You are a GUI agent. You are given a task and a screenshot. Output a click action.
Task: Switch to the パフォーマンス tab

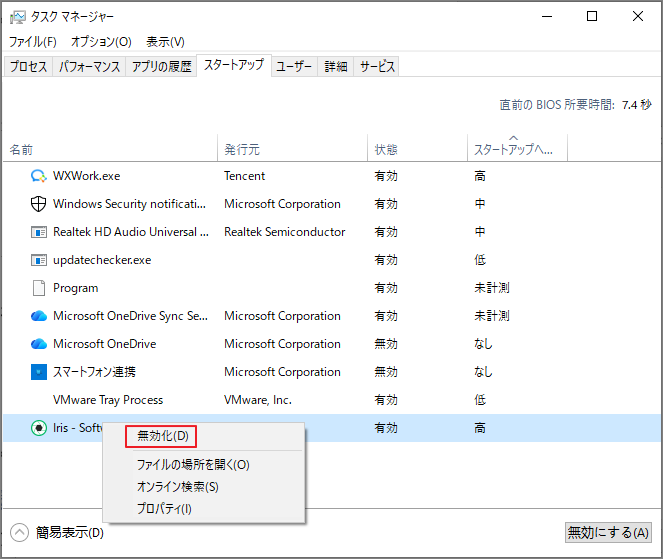(x=89, y=66)
